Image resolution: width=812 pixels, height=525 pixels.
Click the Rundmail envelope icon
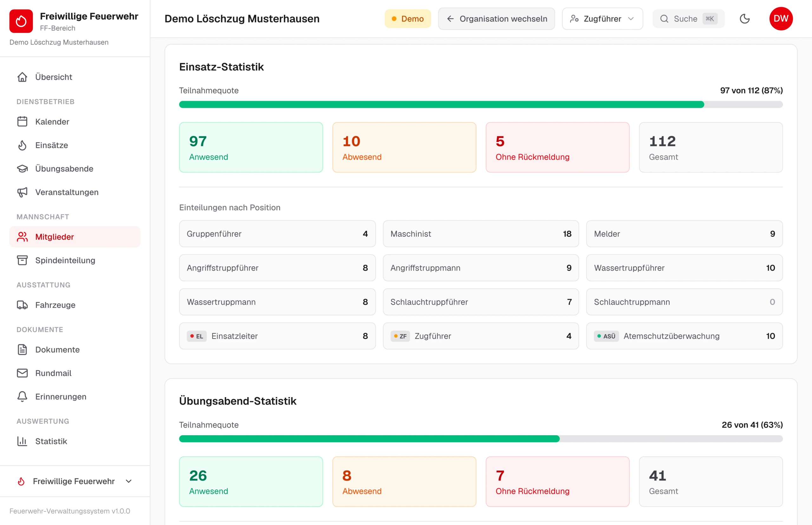pyautogui.click(x=23, y=373)
